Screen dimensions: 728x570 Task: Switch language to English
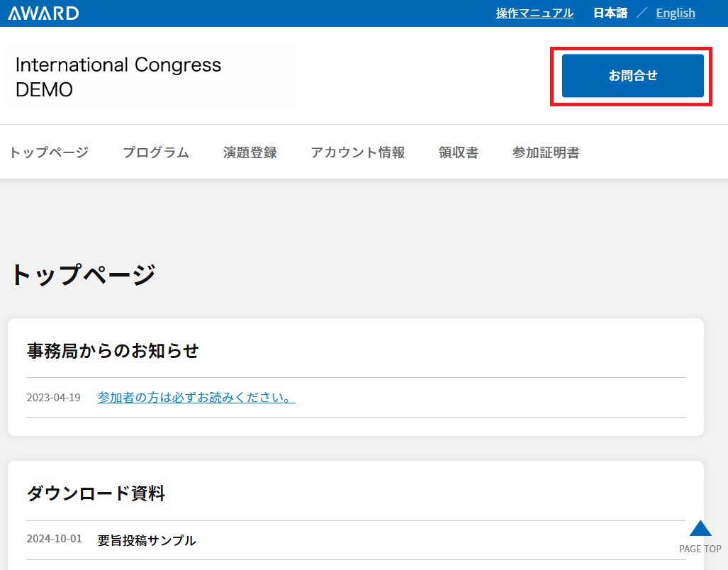click(x=675, y=13)
